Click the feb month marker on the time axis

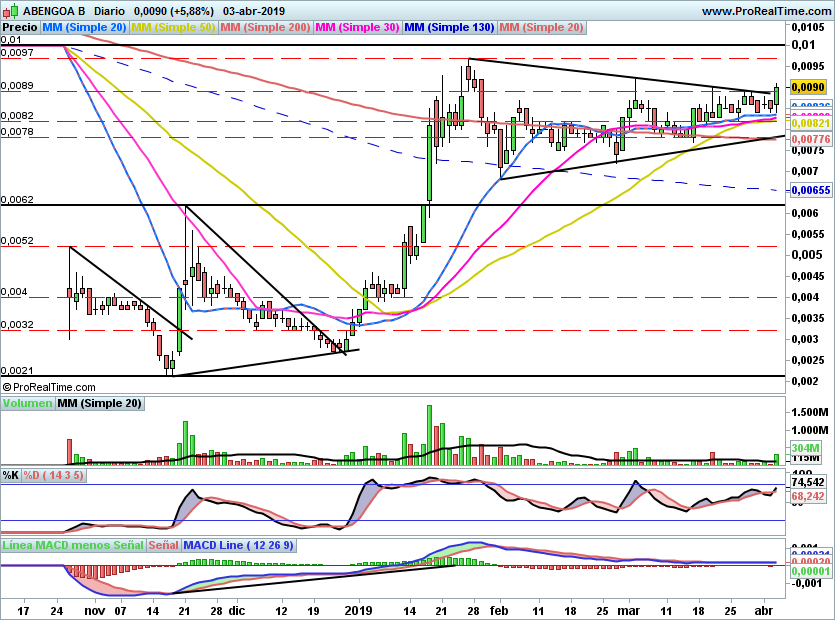click(x=499, y=610)
